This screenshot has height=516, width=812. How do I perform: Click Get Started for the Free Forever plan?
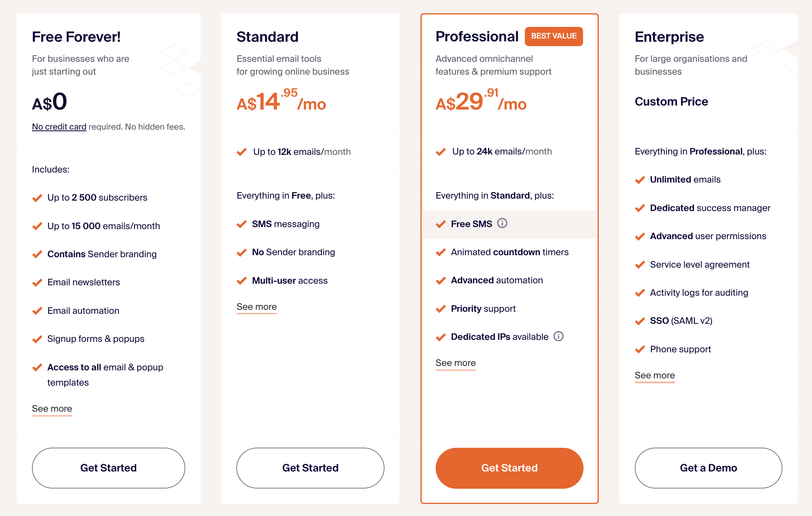tap(108, 468)
